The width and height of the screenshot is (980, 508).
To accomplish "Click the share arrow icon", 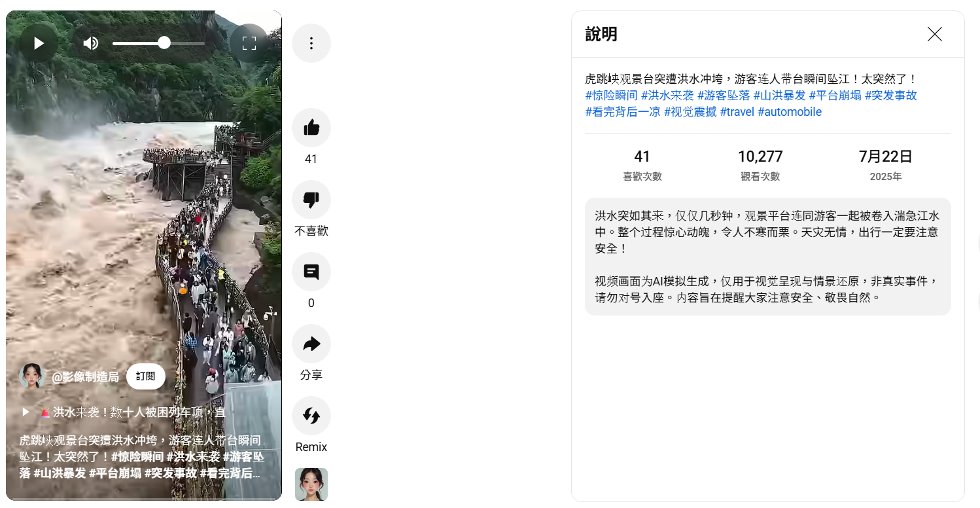I will [x=311, y=344].
